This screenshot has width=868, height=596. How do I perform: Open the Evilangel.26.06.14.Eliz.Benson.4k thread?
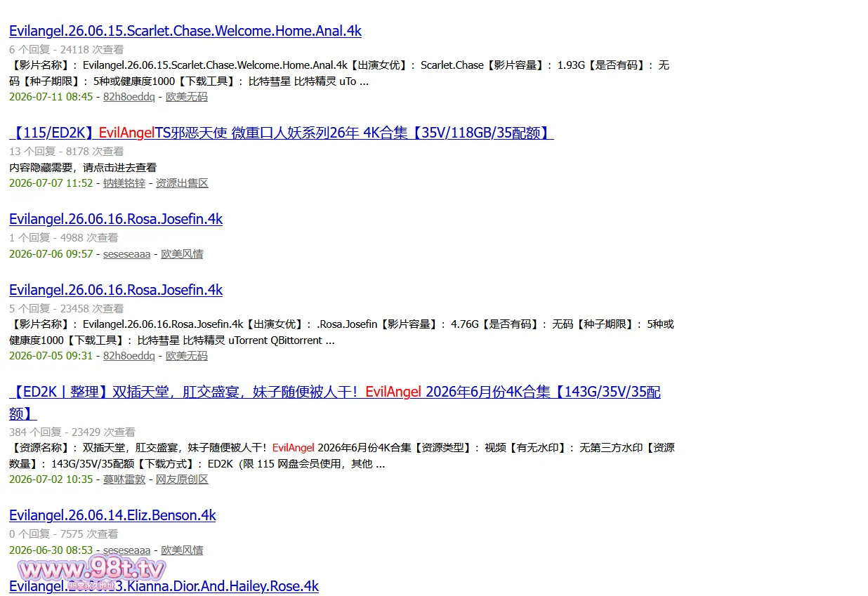(x=112, y=515)
